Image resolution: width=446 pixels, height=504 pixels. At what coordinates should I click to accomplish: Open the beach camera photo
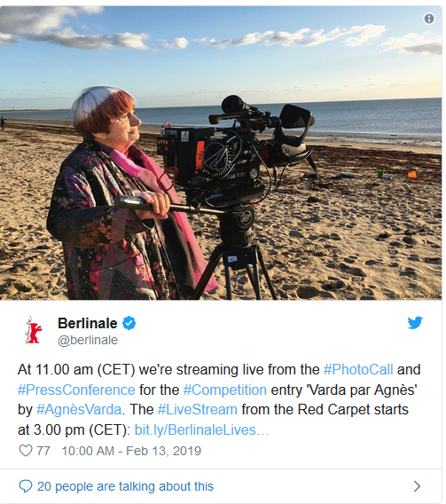point(221,153)
